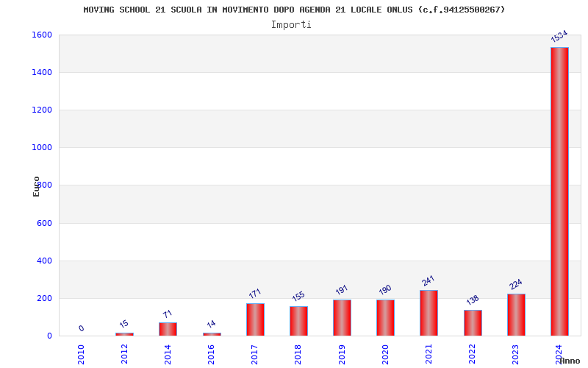The height and width of the screenshot is (368, 588).
Task: Select the value label 190
Action: [385, 289]
